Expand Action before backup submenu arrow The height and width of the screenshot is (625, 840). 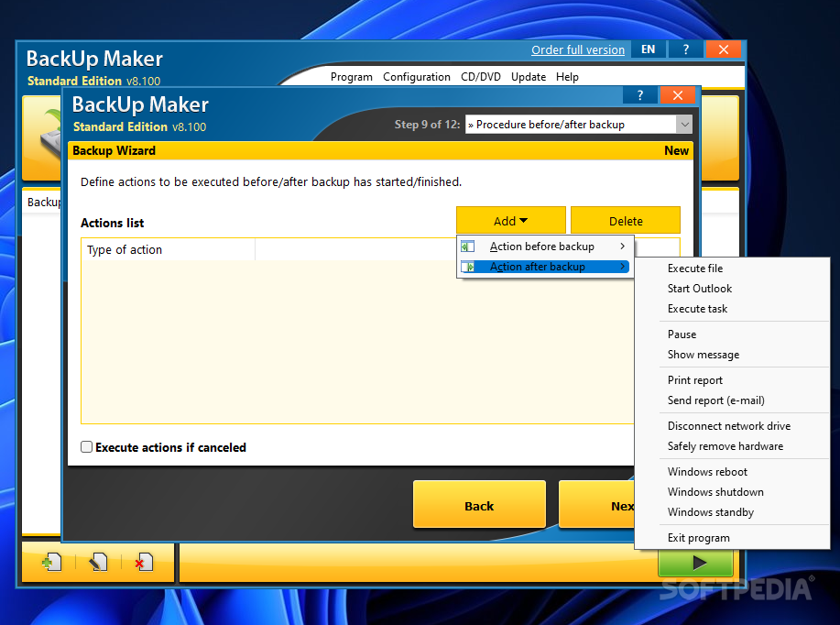(x=622, y=247)
